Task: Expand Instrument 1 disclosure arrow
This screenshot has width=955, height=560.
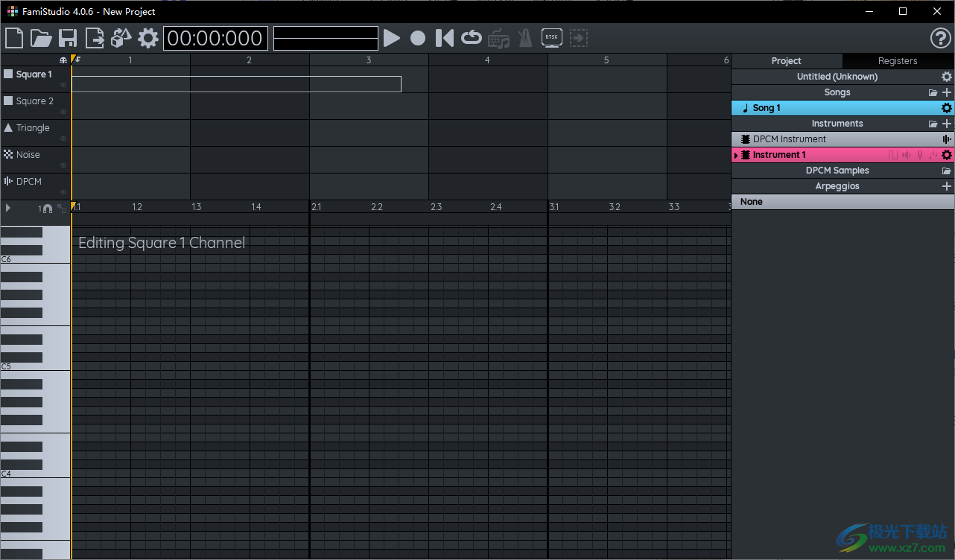Action: pyautogui.click(x=736, y=155)
